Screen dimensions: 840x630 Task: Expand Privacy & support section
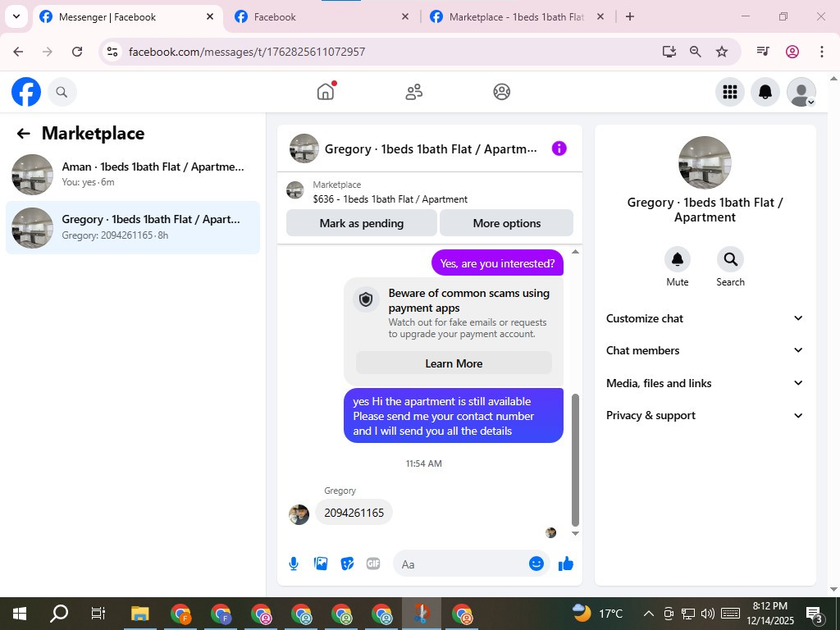click(705, 415)
